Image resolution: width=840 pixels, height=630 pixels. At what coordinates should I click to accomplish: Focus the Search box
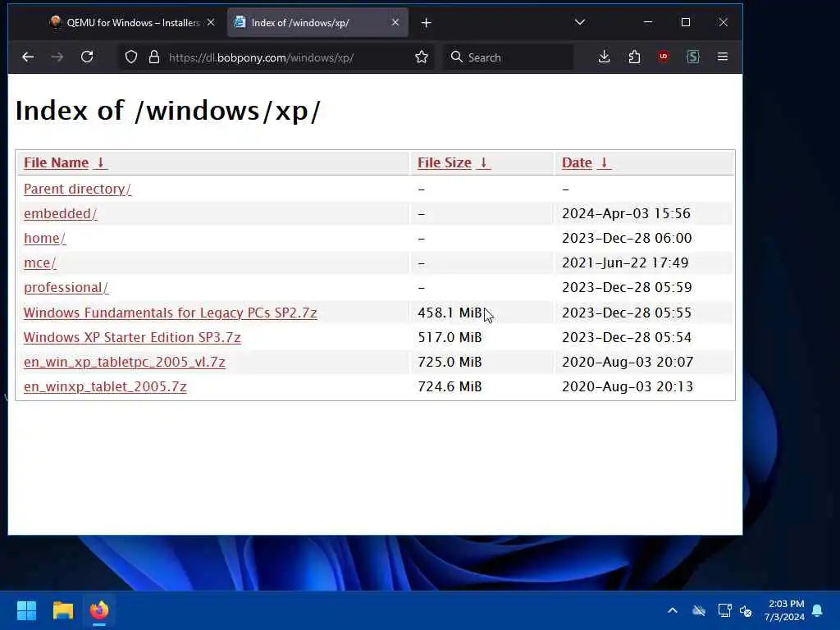pyautogui.click(x=508, y=57)
